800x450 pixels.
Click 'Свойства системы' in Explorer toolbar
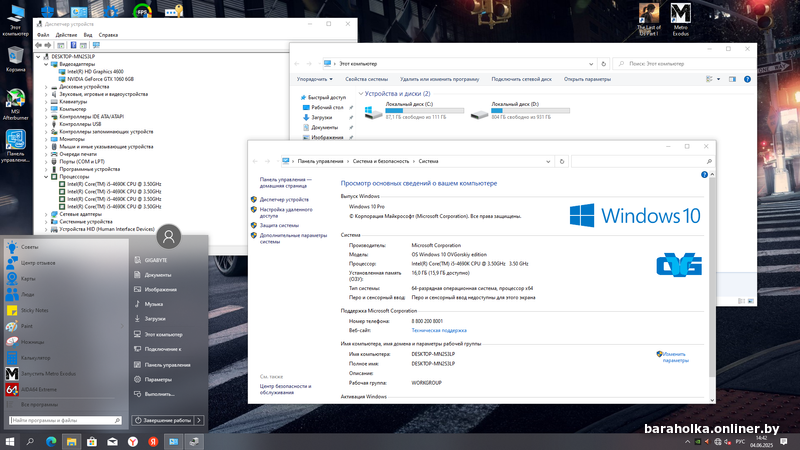click(366, 79)
